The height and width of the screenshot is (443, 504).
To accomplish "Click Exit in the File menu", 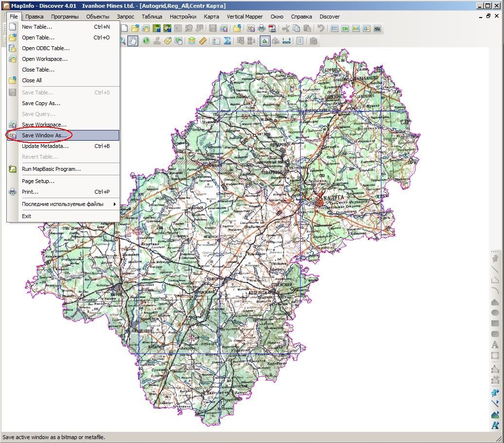I will 63,216.
